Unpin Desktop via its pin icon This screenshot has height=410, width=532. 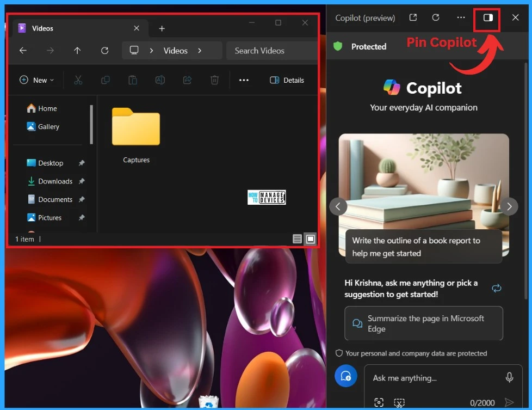click(82, 163)
